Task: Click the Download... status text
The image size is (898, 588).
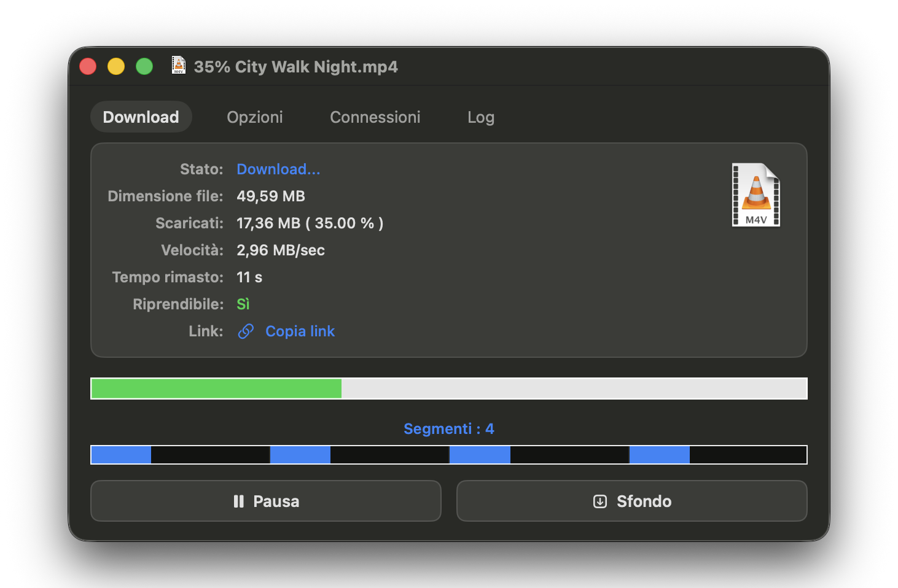Action: [x=278, y=169]
